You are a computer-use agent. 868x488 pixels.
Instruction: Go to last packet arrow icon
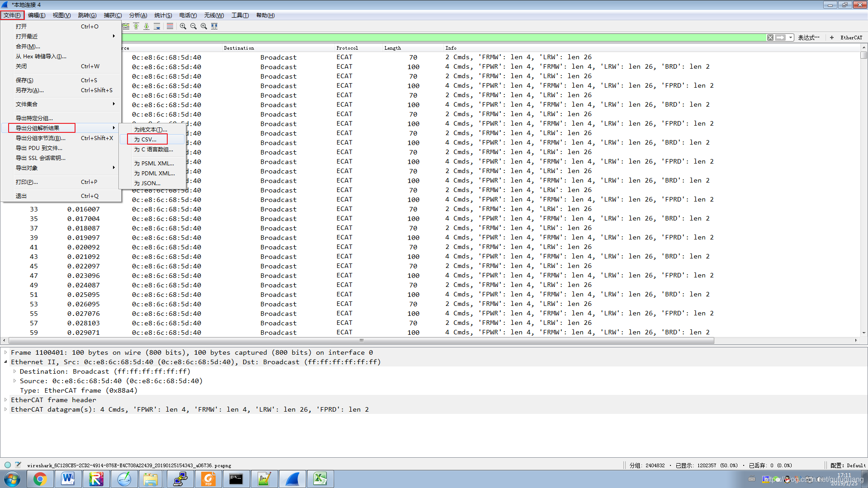click(x=146, y=26)
